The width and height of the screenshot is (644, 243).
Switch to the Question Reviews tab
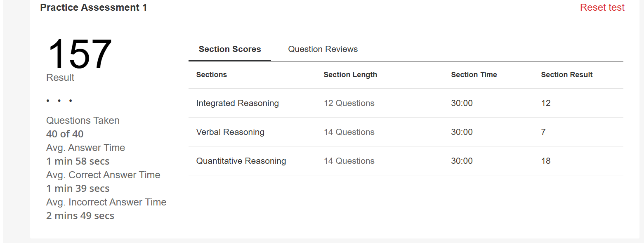point(323,49)
